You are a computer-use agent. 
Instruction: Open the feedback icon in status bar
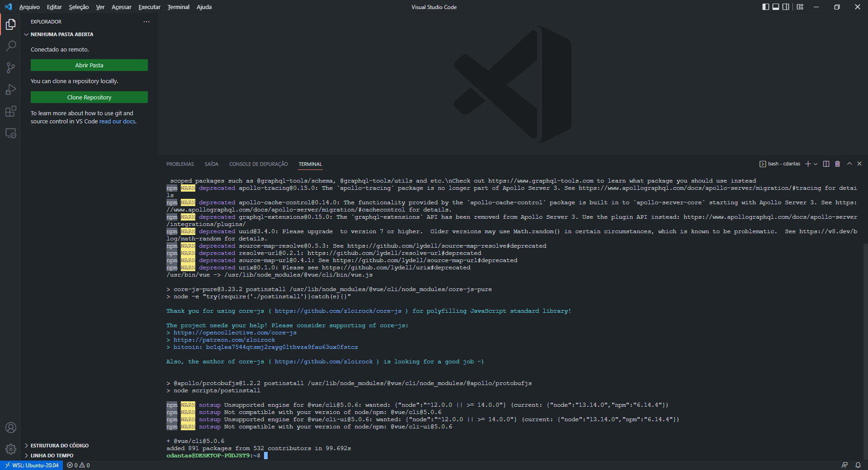pyautogui.click(x=844, y=465)
